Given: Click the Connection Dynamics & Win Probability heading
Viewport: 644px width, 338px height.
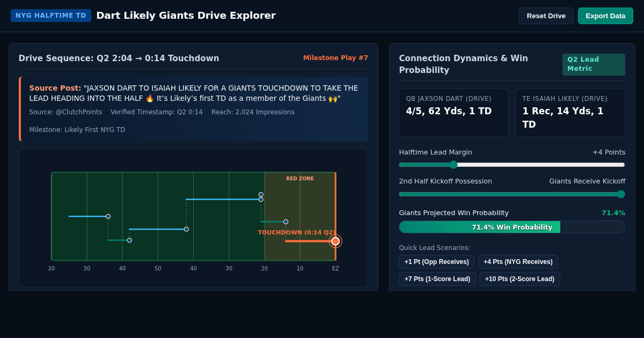Looking at the screenshot, I should [x=463, y=64].
